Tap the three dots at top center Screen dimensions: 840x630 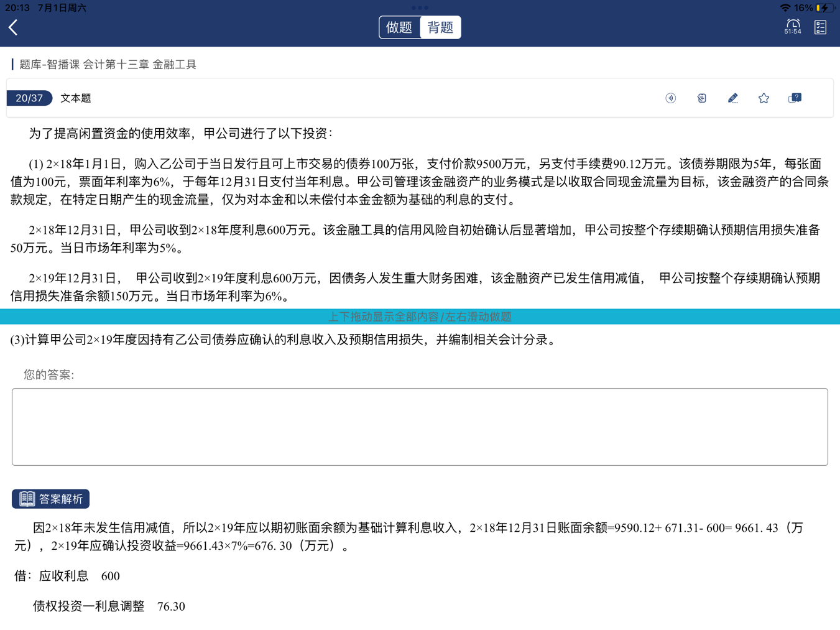tap(420, 8)
